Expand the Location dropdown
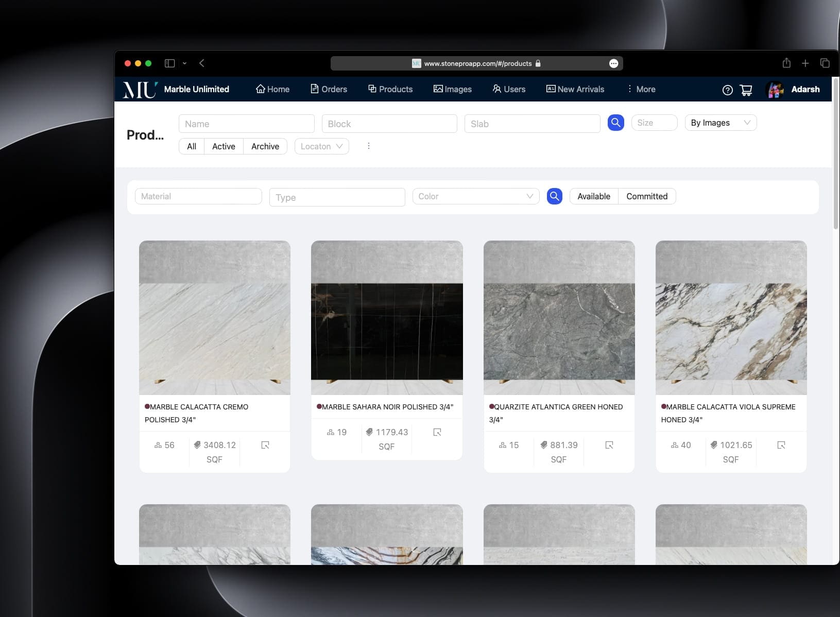 click(x=321, y=146)
